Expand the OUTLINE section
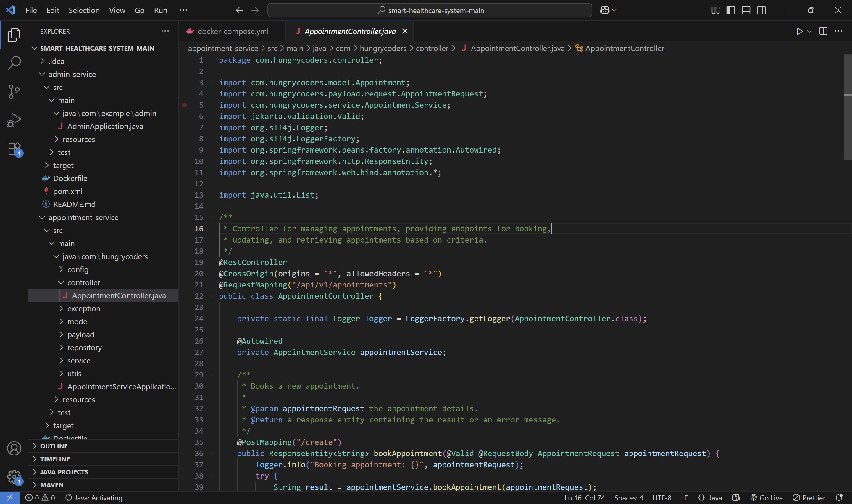Viewport: 852px width, 504px height. (54, 446)
